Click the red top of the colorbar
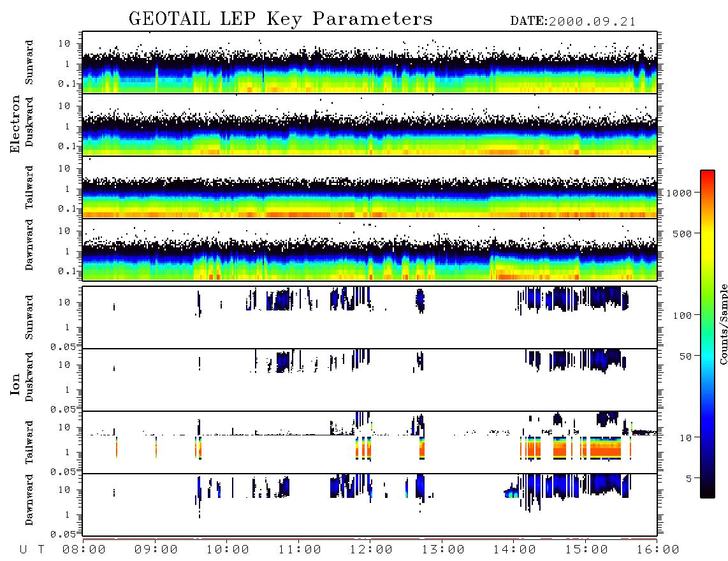The height and width of the screenshot is (561, 728). point(708,175)
